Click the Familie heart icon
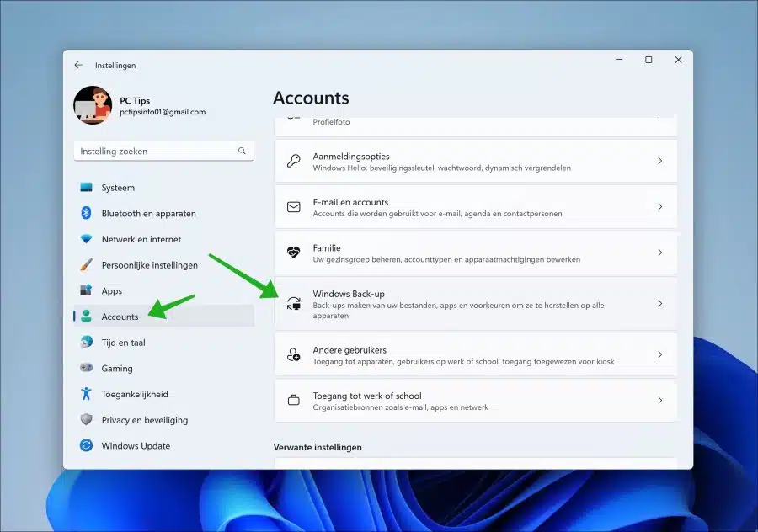Screen dimensions: 758x532 [x=293, y=253]
